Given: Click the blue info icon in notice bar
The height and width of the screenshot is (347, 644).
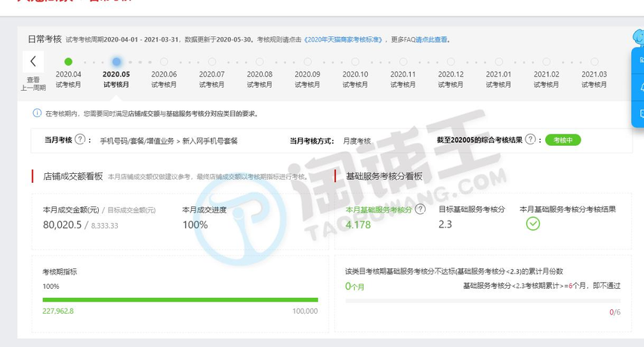Looking at the screenshot, I should (x=37, y=113).
